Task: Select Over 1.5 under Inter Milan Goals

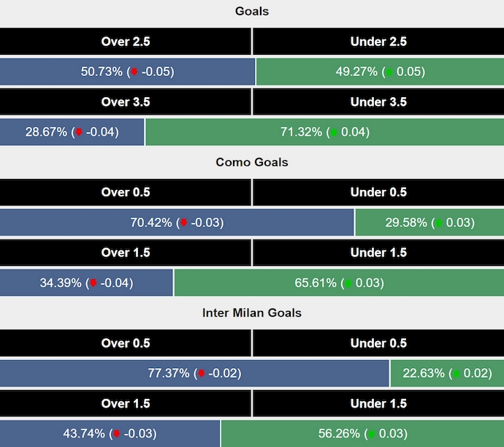Action: click(x=126, y=403)
